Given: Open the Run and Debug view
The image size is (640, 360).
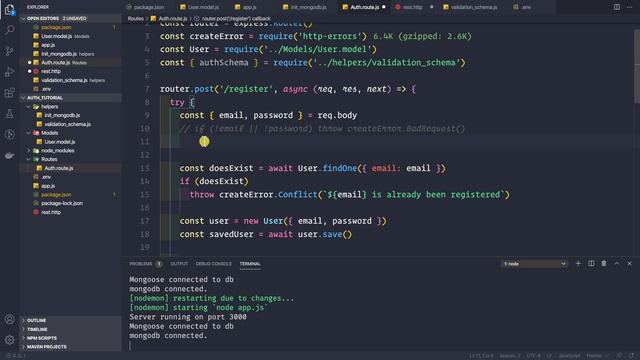Looking at the screenshot, I should tap(9, 72).
